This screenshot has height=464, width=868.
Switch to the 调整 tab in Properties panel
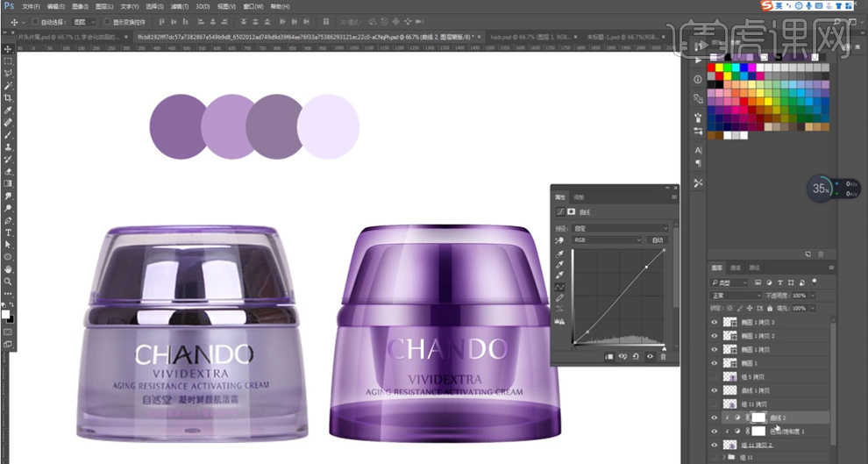[579, 197]
